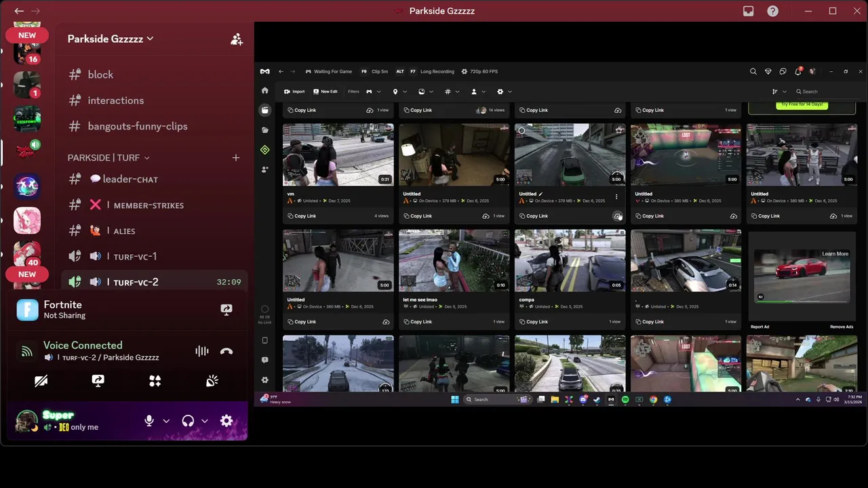Viewport: 868px width, 488px height.
Task: Open the pink anime avatar server
Action: (x=27, y=220)
